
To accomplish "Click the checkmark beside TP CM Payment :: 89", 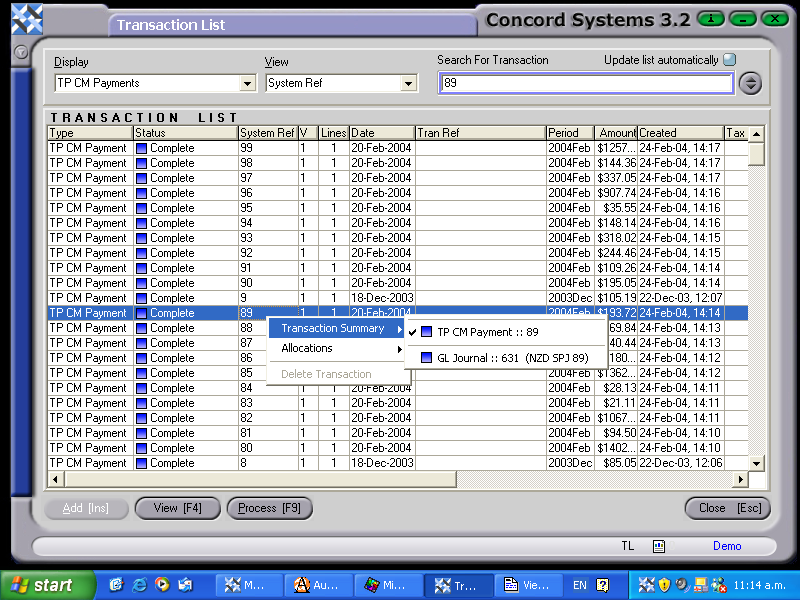I will coord(414,330).
